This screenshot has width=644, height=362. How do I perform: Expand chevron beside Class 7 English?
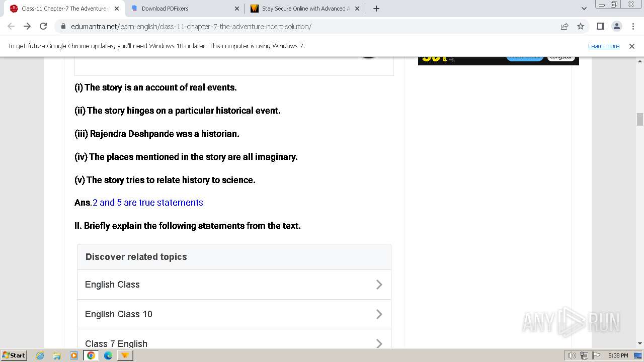click(x=379, y=343)
